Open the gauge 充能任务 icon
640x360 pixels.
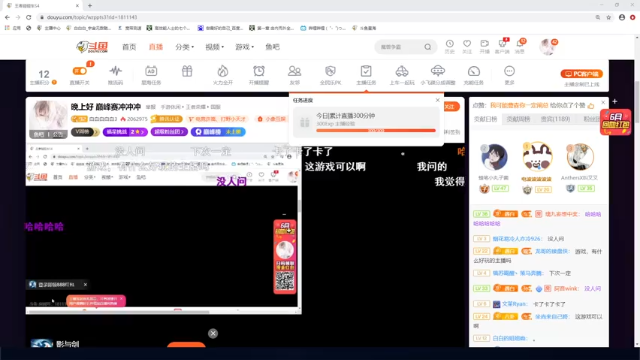(x=473, y=71)
